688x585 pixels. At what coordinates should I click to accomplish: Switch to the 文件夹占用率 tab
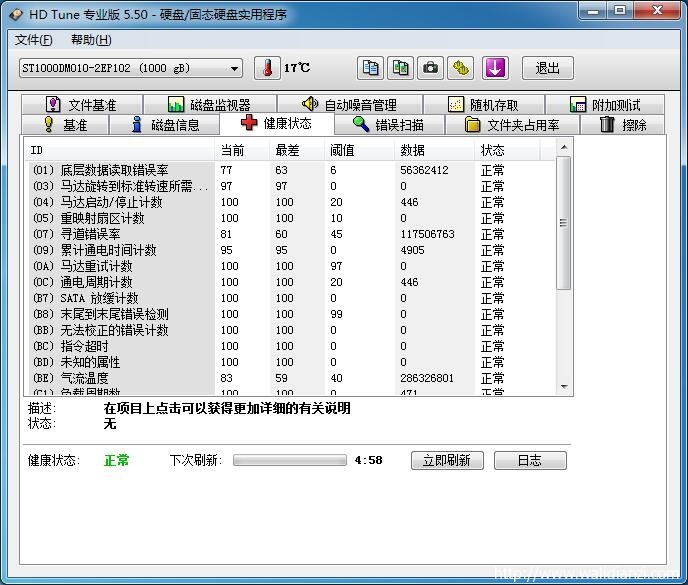512,125
